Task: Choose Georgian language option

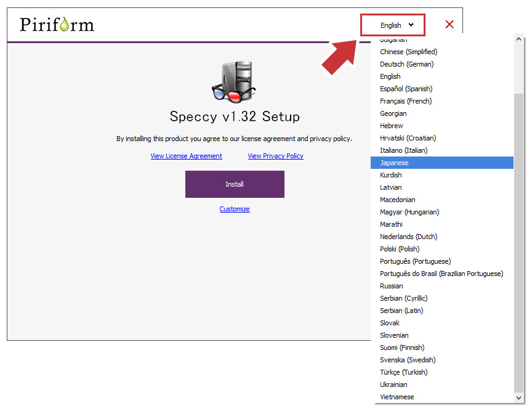Action: tap(442, 113)
